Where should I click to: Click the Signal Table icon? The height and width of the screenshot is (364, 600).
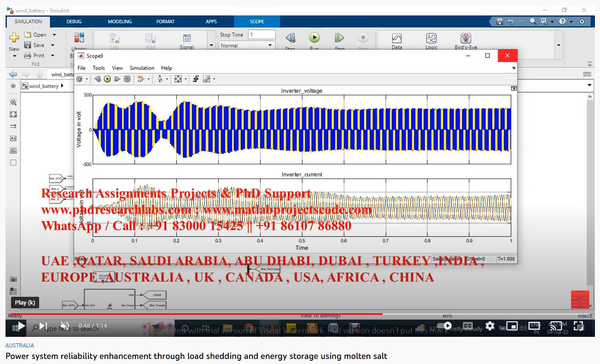(187, 39)
